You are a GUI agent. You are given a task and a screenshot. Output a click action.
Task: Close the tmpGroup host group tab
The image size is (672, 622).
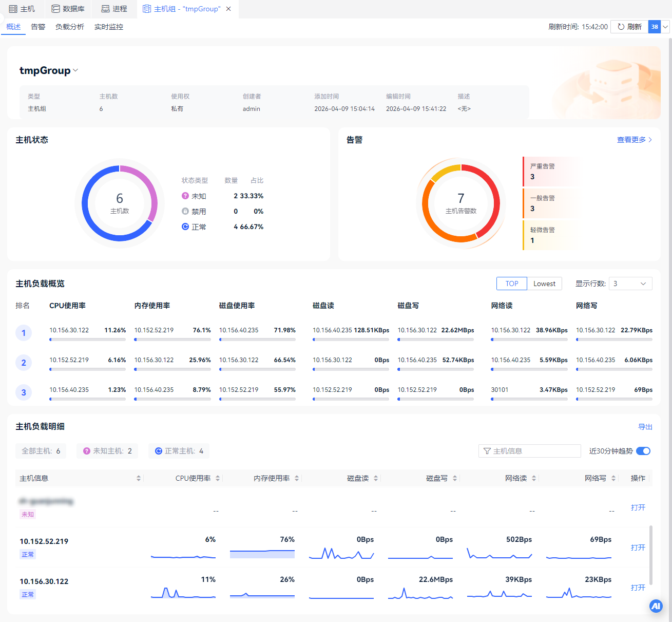point(228,9)
